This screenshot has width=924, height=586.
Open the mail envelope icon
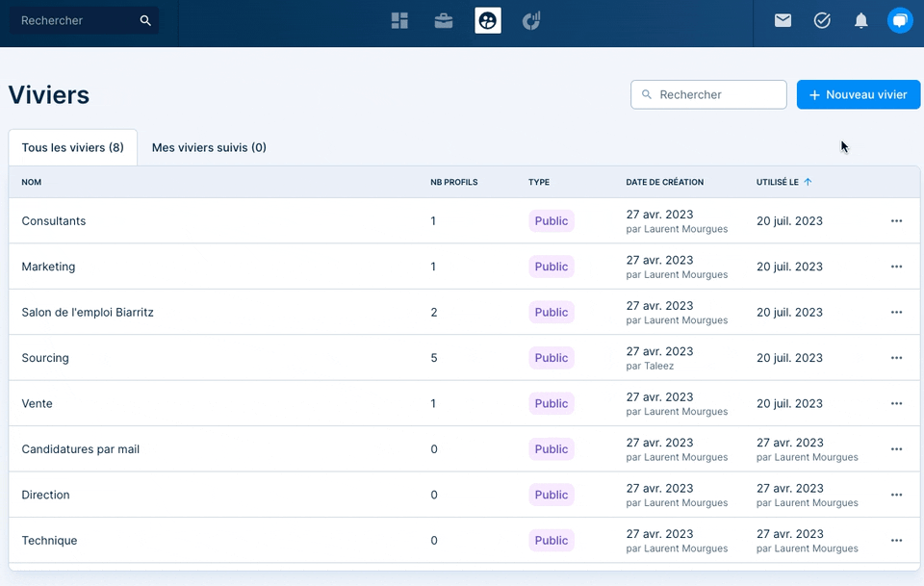tap(783, 20)
